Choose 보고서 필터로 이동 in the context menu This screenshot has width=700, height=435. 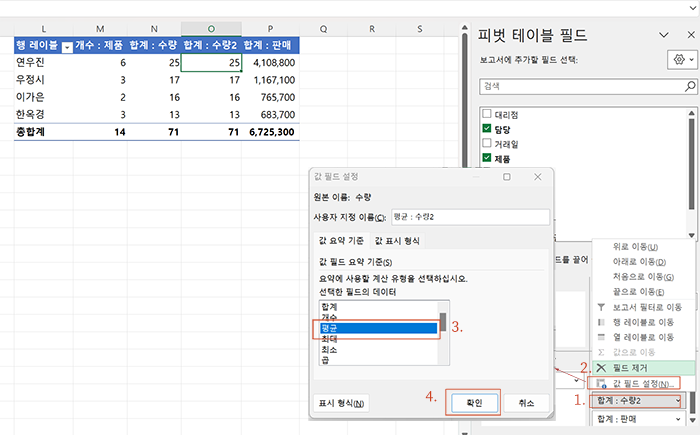643,307
